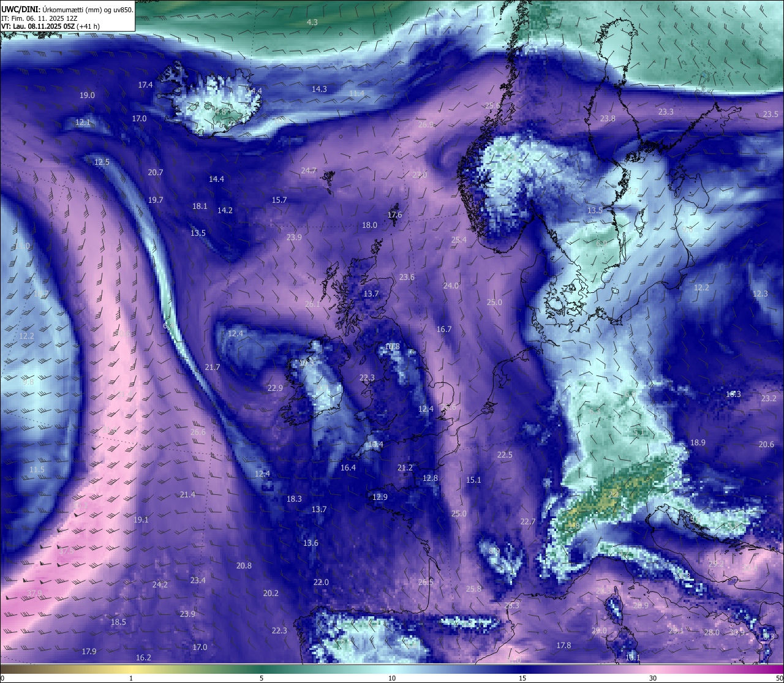The image size is (784, 683).
Task: Click the 4.3 value at the map top
Action: [312, 22]
